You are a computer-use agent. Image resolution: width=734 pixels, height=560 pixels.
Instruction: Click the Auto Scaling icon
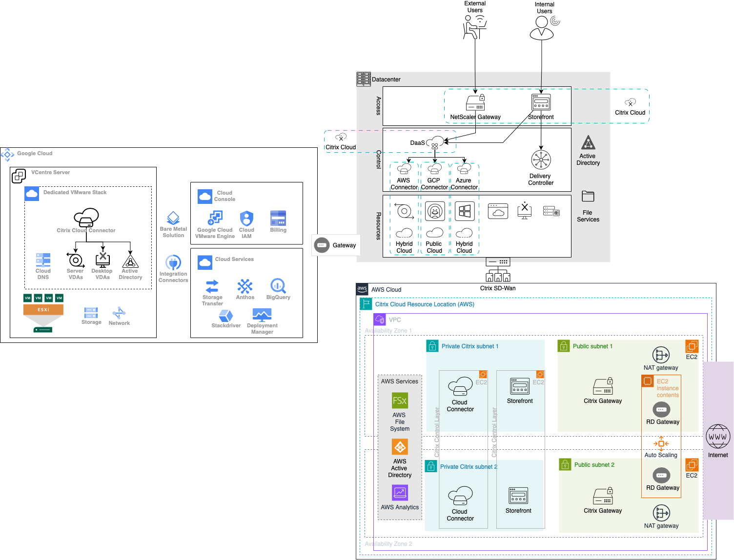pyautogui.click(x=661, y=444)
